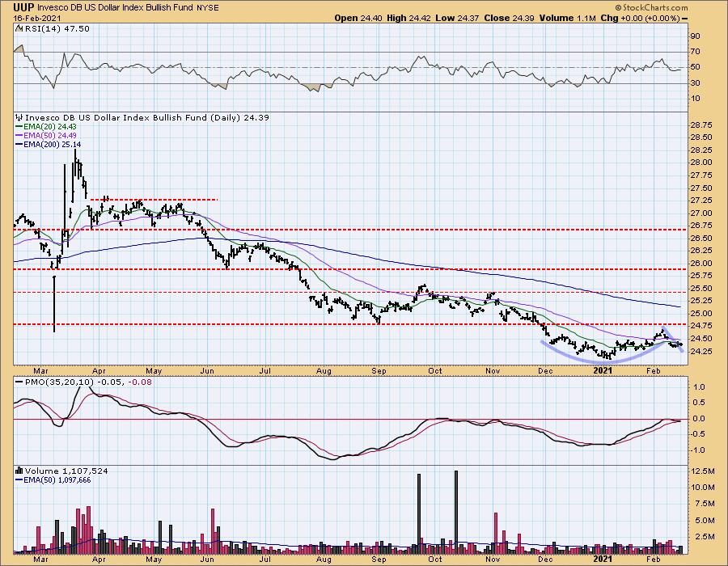Click the volume bars icon beside Volume label
728x566 pixels.
pyautogui.click(x=19, y=471)
